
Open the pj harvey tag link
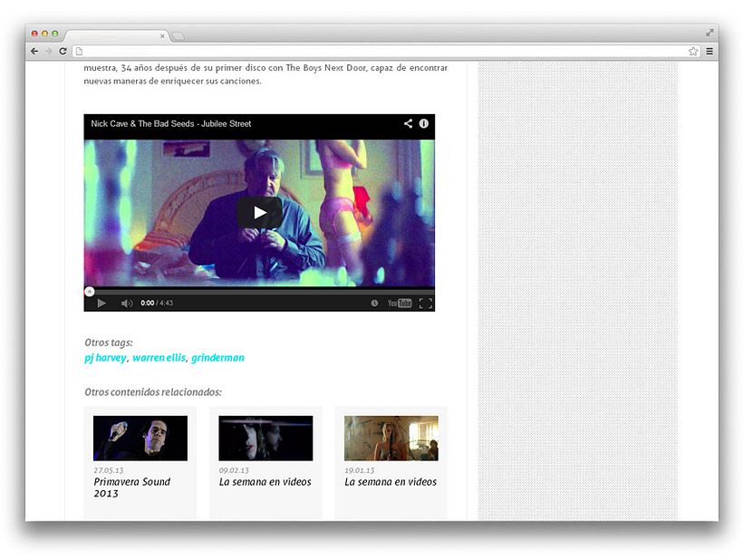click(105, 358)
